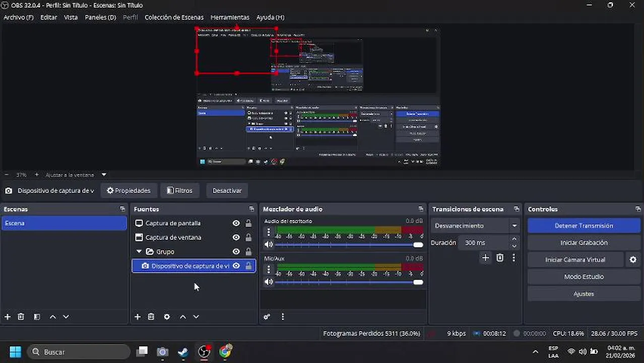The width and height of the screenshot is (644, 363).
Task: Decrease transition duration stepper down
Action: [514, 246]
